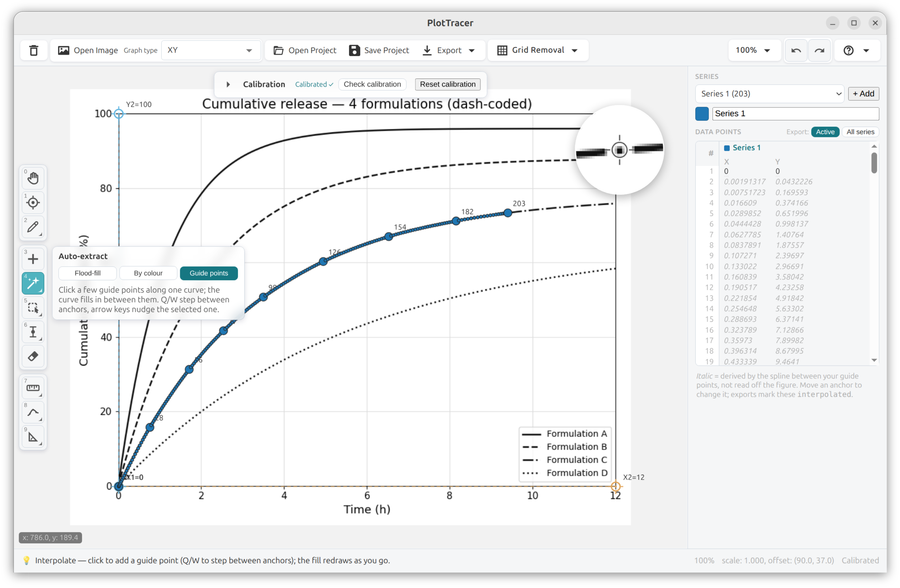Click the blue Series 1 colour swatch
This screenshot has height=588, width=900.
point(702,114)
